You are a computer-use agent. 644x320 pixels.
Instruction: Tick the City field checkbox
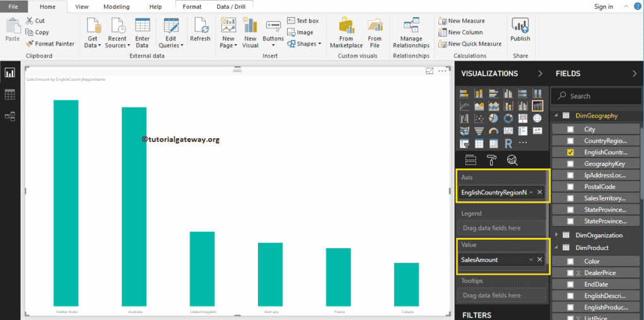tap(570, 129)
